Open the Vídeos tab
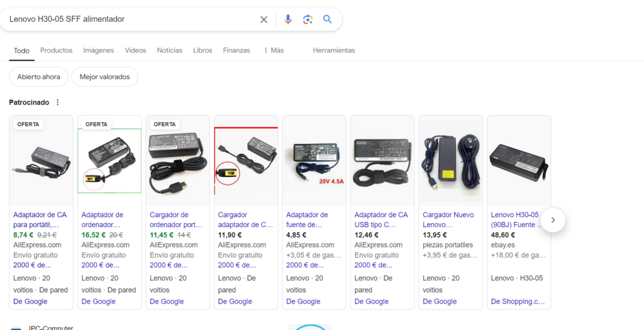644x330 pixels. [135, 50]
